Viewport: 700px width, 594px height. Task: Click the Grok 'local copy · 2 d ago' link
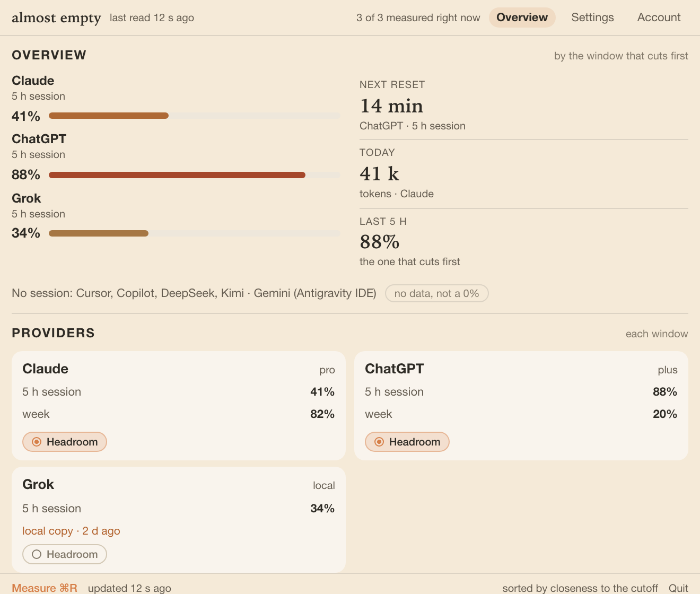pyautogui.click(x=71, y=531)
